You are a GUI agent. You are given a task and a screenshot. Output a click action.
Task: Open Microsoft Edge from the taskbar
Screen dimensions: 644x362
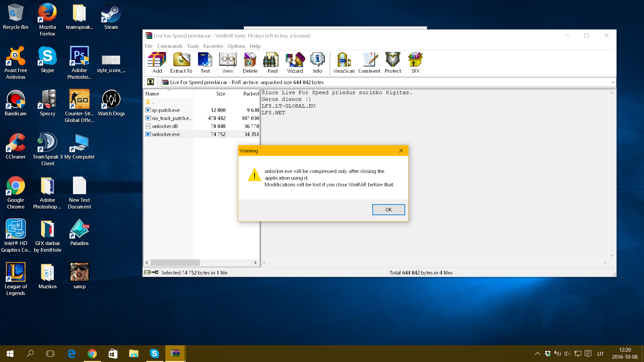(x=71, y=354)
